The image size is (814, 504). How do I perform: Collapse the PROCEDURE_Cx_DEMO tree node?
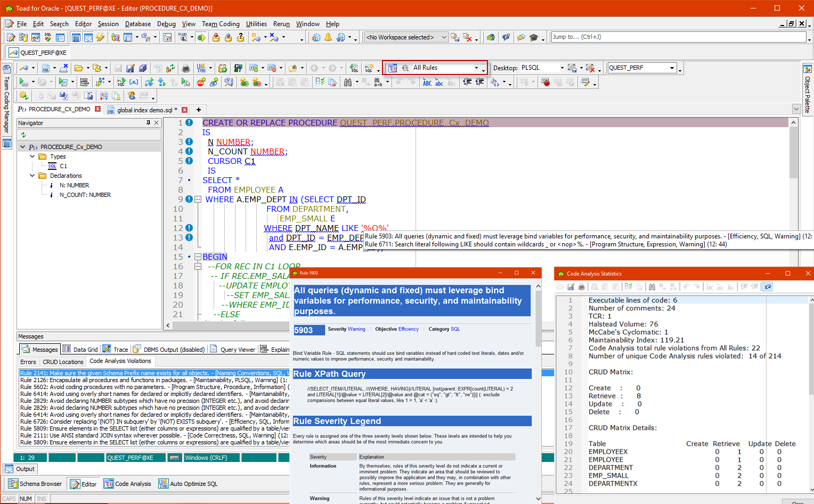coord(23,147)
